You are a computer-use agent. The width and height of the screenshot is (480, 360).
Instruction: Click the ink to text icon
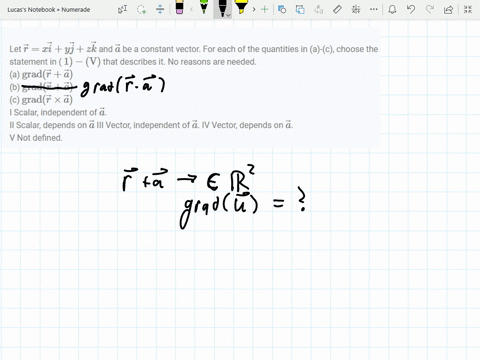[x=319, y=9]
